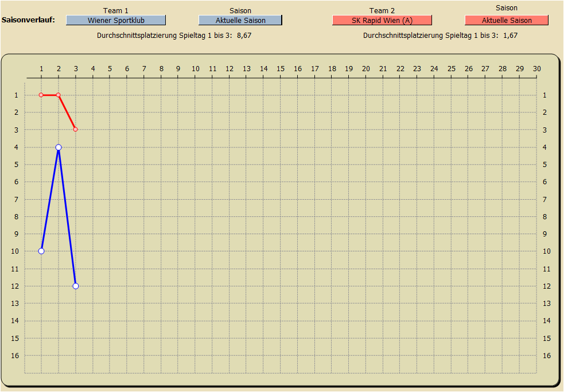The image size is (564, 392).
Task: Click rank 16 on the left axis
Action: (x=15, y=356)
